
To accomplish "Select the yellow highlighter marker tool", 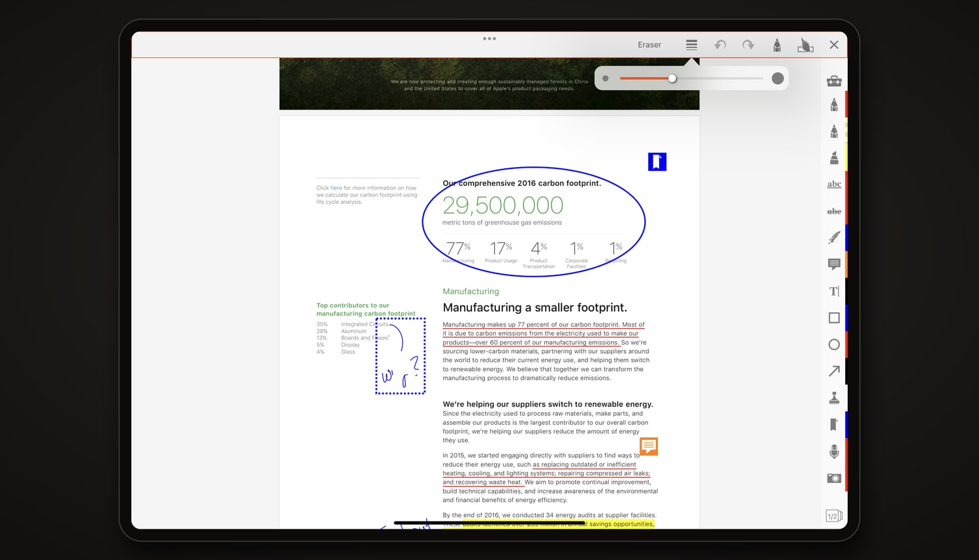I will click(834, 158).
